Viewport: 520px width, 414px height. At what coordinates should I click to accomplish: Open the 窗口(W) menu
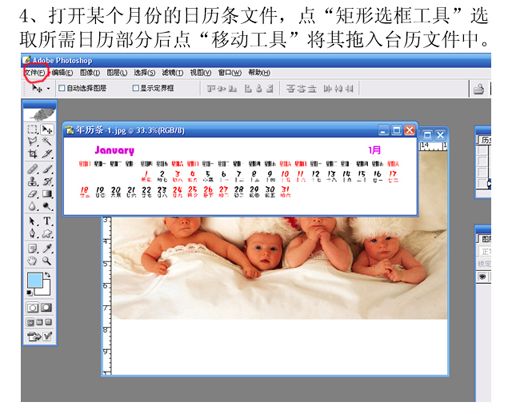pos(230,72)
